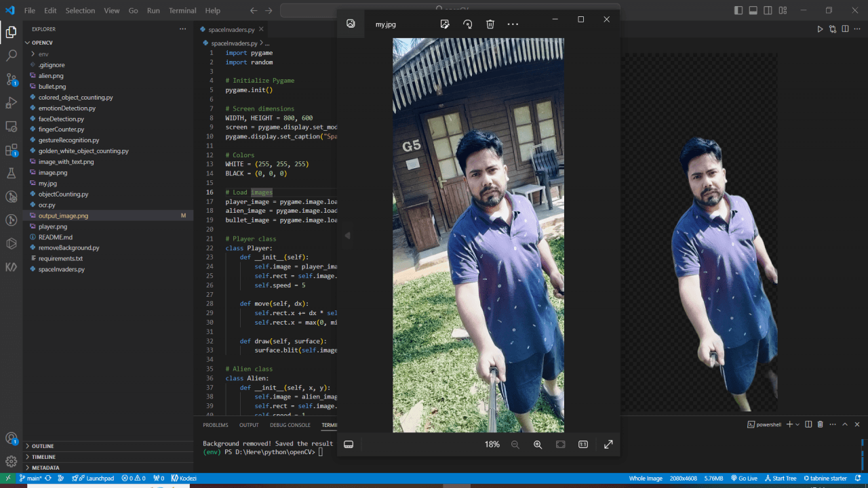
Task: Open Source Control view in activity bar
Action: pos(11,79)
